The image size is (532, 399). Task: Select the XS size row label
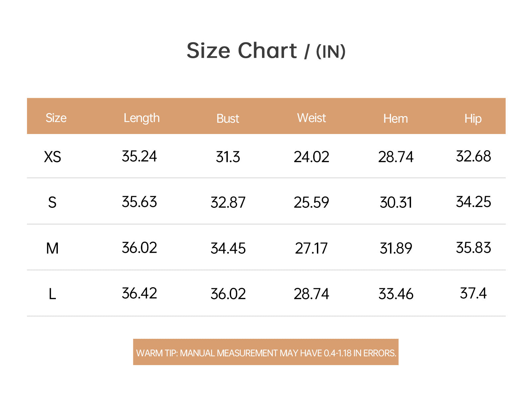[x=53, y=157]
